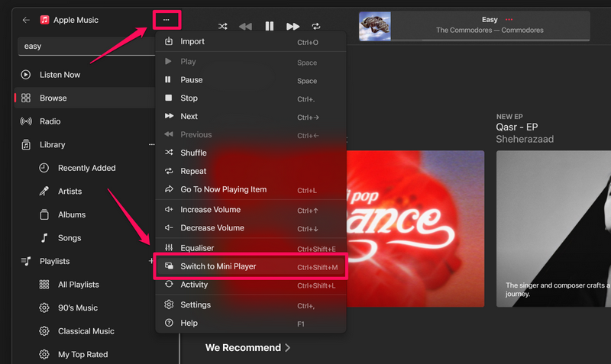
Task: Toggle shuffle in the top playback bar
Action: (x=222, y=26)
